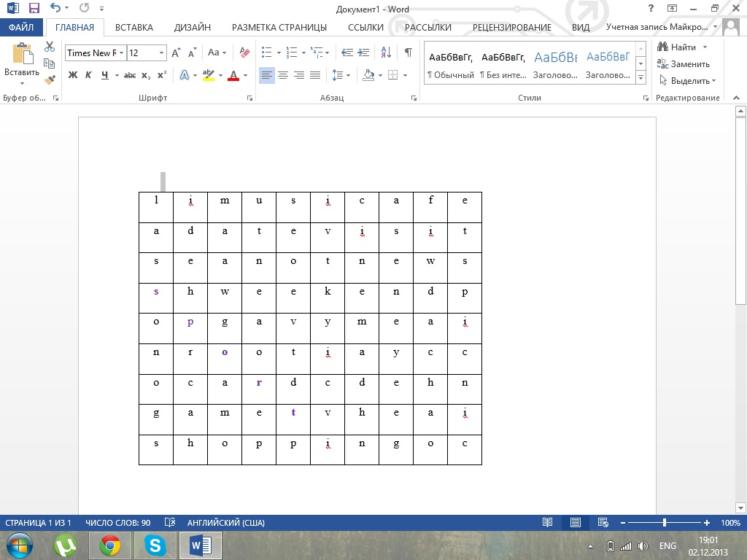Expand the Styles gallery more arrow
747x560 pixels.
click(x=640, y=77)
